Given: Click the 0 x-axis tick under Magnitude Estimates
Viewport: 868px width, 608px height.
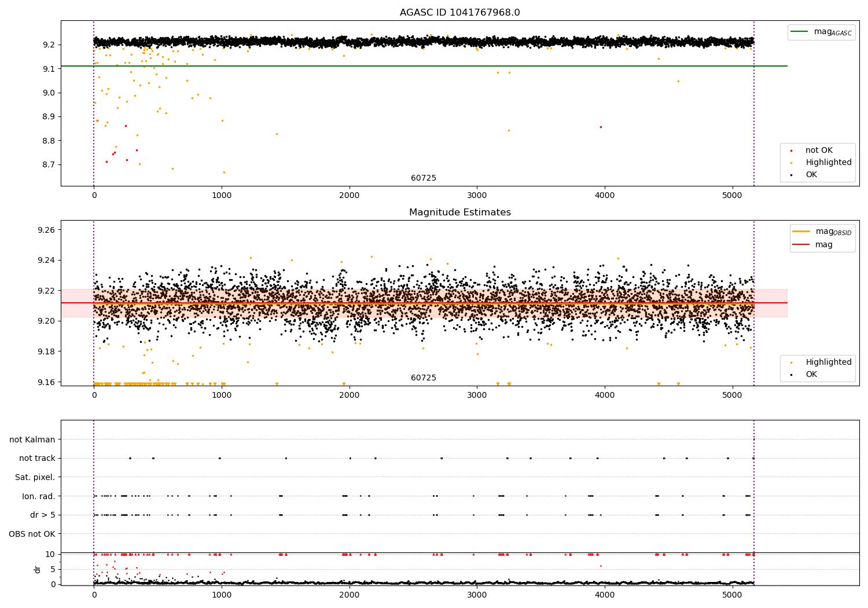Looking at the screenshot, I should point(94,395).
